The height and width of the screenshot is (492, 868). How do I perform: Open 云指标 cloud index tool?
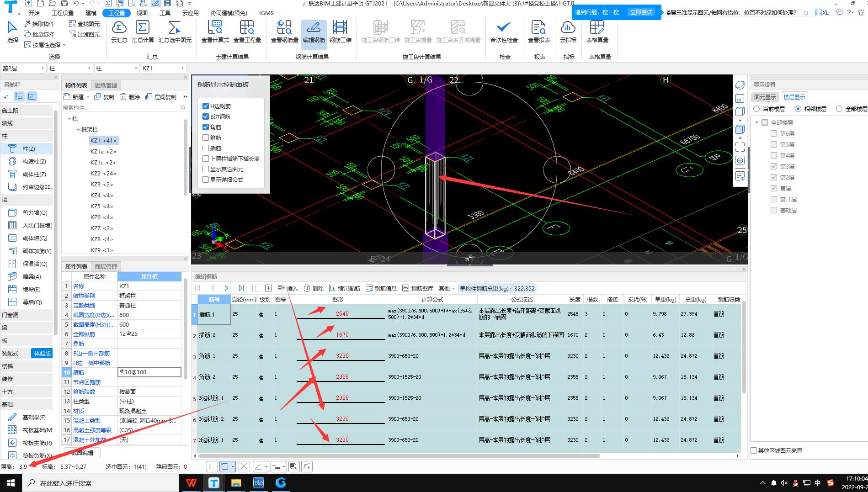point(568,32)
